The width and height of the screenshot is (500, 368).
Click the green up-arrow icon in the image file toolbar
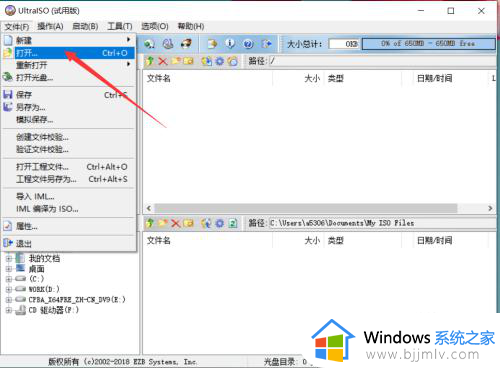pyautogui.click(x=150, y=61)
